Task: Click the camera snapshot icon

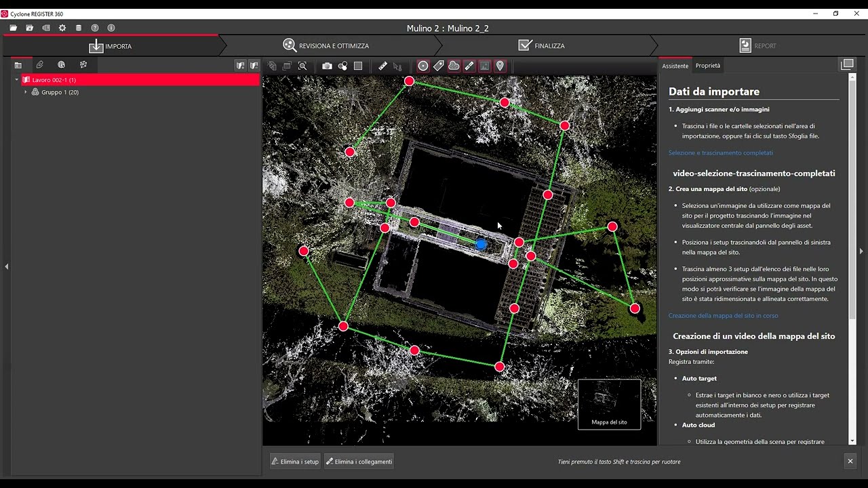Action: tap(327, 66)
